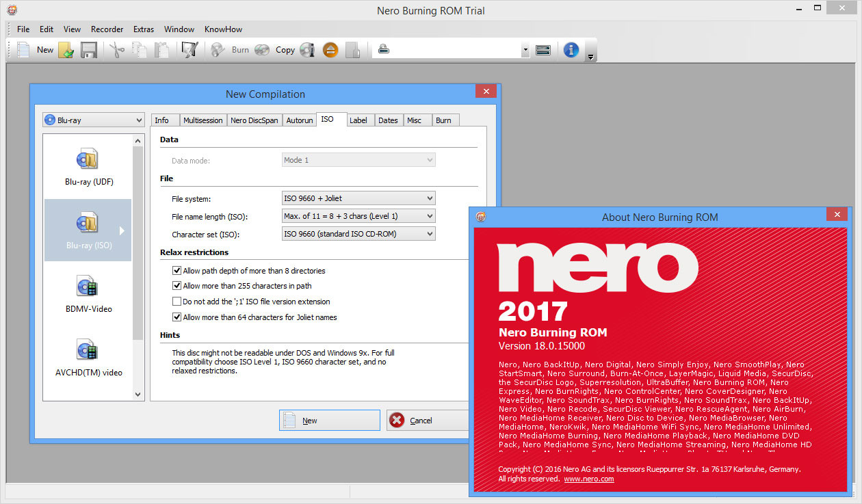Click compilation list scrollbar up arrow
Viewport: 862px width, 504px height.
coord(138,142)
